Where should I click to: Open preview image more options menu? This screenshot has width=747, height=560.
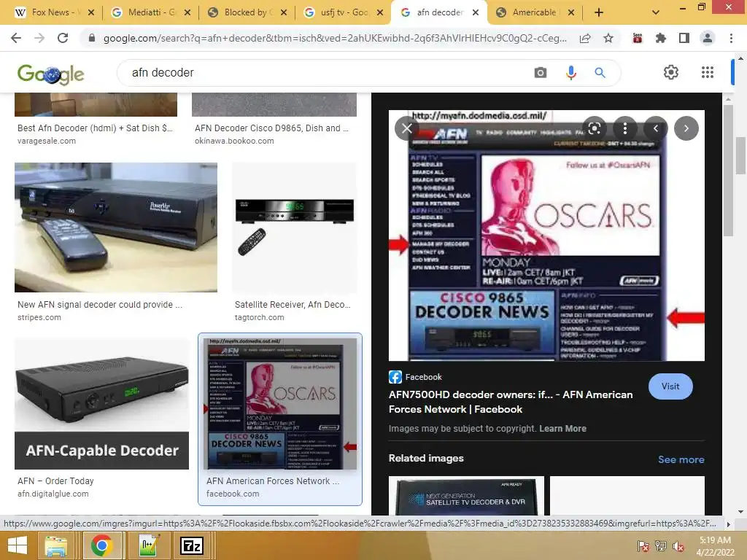click(625, 128)
